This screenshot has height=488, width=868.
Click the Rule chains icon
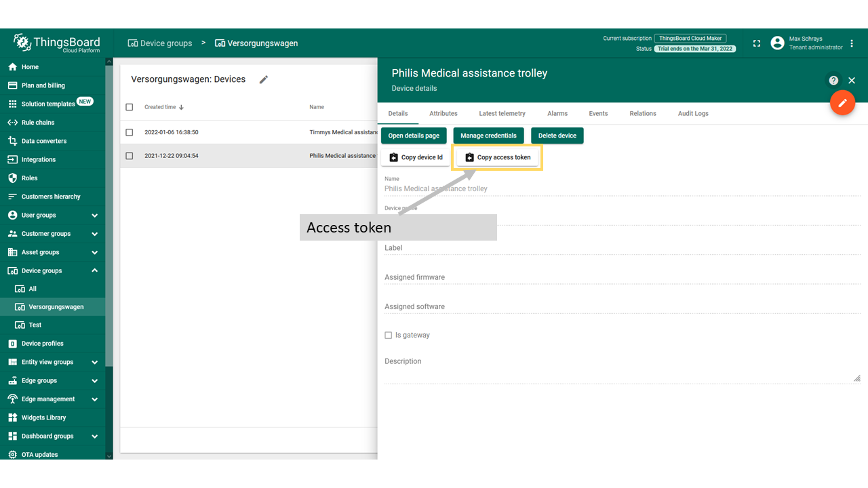click(12, 123)
